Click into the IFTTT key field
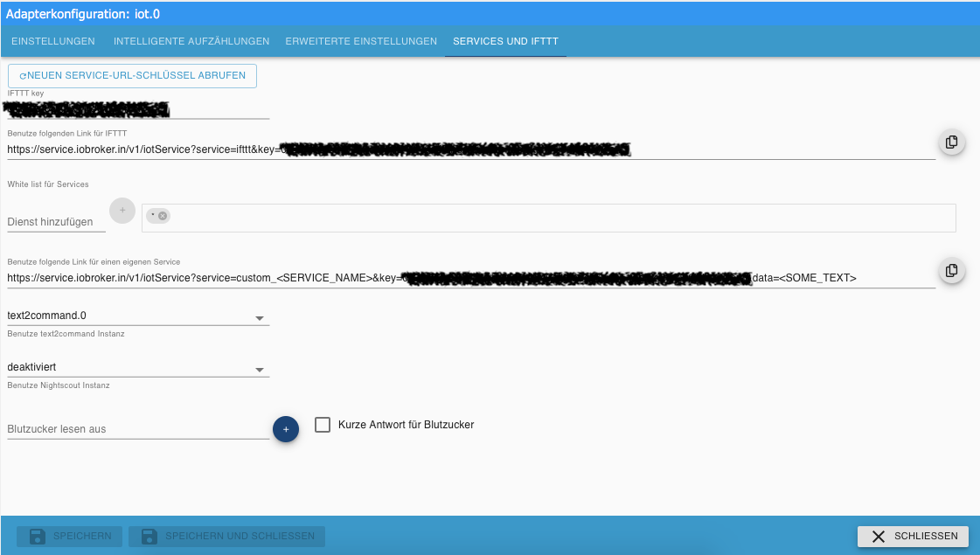Screen dimensions: 980x555 coord(137,109)
